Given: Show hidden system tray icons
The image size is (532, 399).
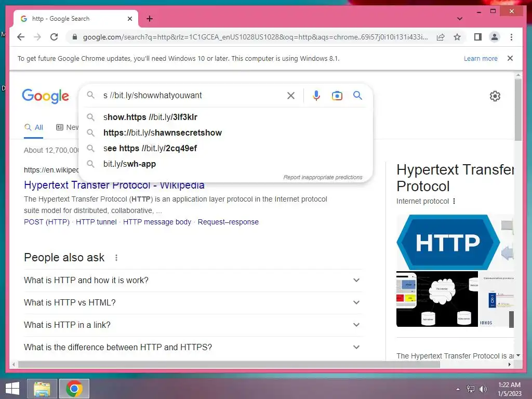Looking at the screenshot, I should tap(458, 389).
